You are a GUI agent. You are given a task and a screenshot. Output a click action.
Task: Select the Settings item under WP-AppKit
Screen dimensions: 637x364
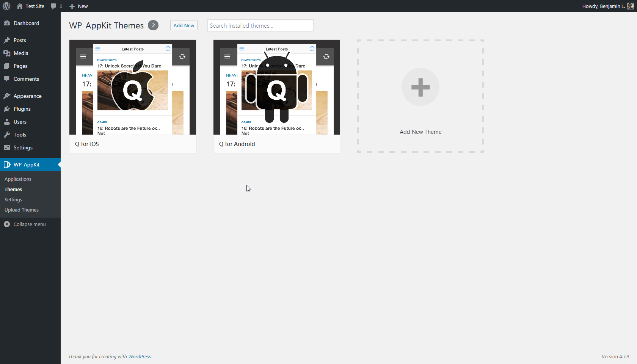point(13,199)
